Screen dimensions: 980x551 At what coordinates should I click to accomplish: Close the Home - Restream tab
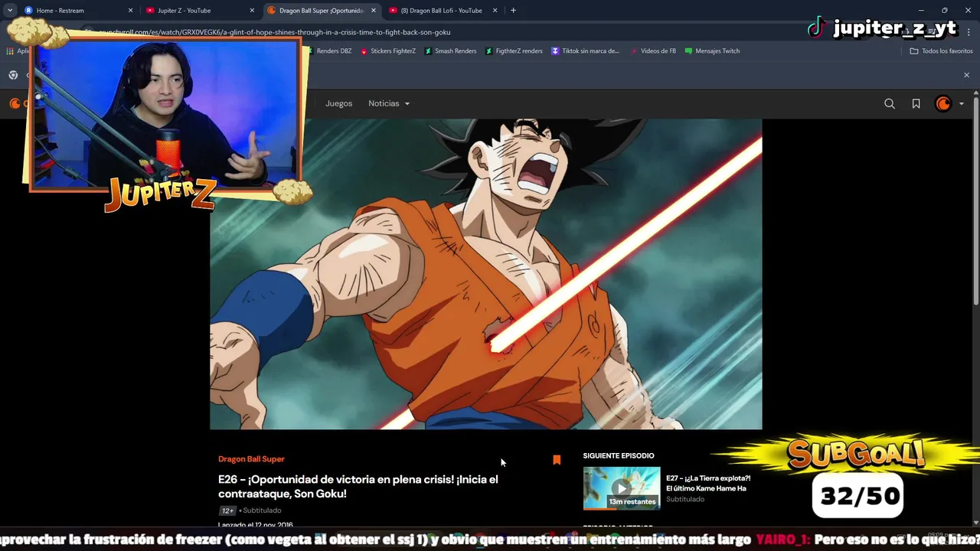coord(130,11)
